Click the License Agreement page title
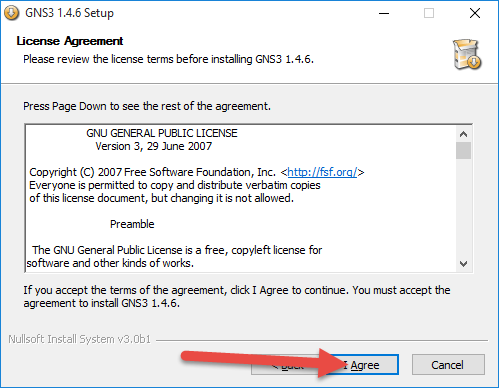The image size is (499, 388). click(x=70, y=41)
